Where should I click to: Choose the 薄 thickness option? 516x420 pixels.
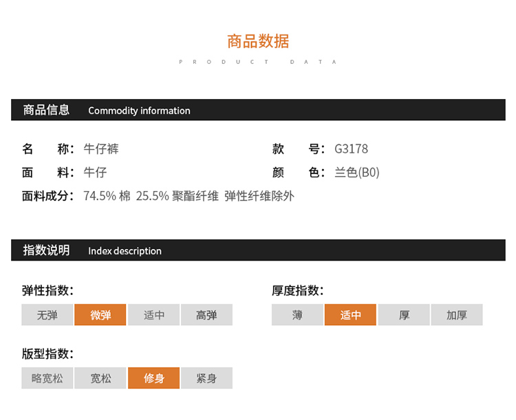coord(297,315)
